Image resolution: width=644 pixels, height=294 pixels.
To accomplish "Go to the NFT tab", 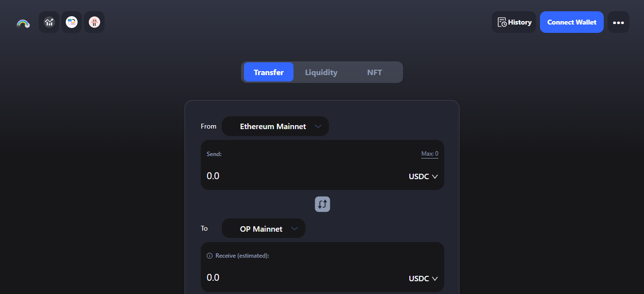I will point(375,72).
